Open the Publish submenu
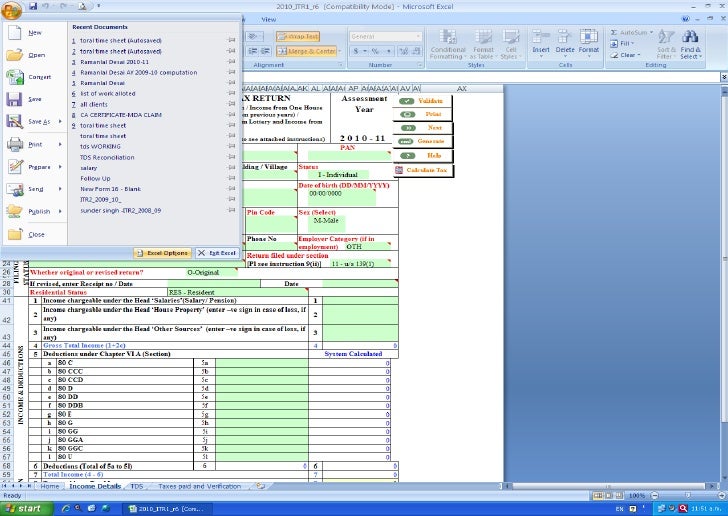 tap(59, 212)
